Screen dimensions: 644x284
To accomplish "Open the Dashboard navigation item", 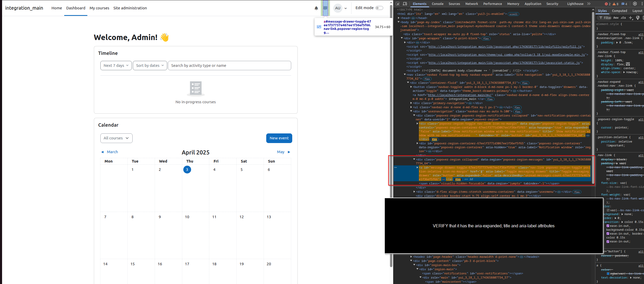I will [76, 8].
